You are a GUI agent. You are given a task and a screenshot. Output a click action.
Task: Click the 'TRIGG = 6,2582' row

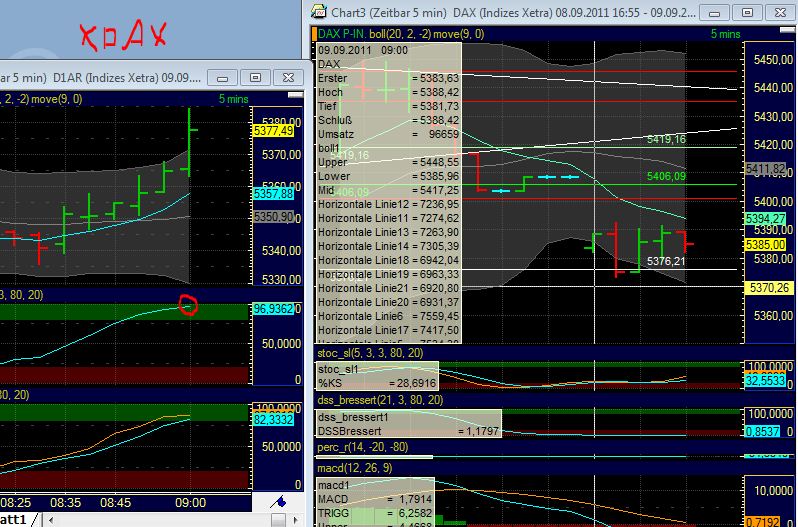click(376, 513)
